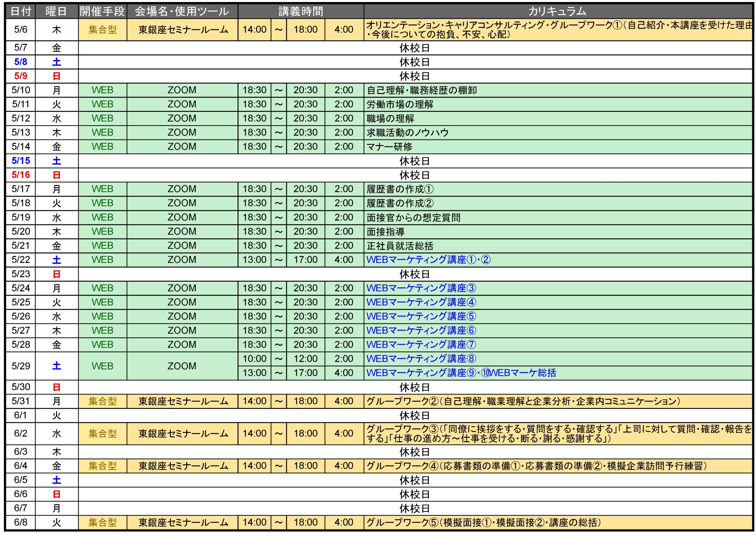This screenshot has height=536, width=756.
Task: Select the 6/3 date cell
Action: click(x=20, y=452)
